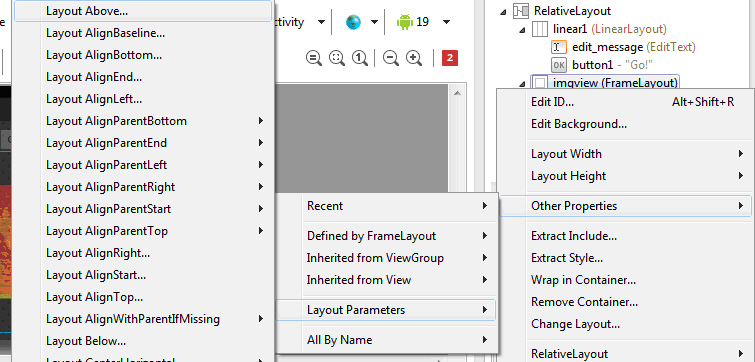
Task: Click the zoom to 100% icon
Action: coord(360,58)
